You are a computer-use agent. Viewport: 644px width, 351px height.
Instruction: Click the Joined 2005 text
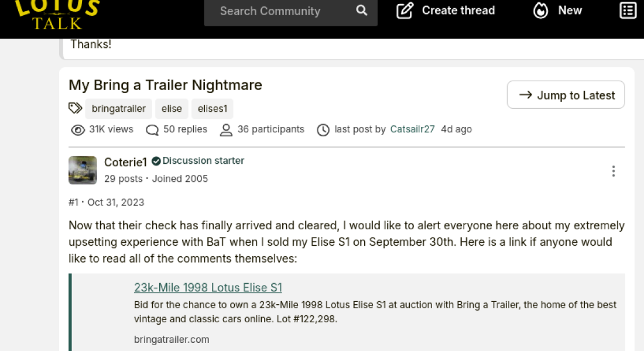tap(180, 178)
